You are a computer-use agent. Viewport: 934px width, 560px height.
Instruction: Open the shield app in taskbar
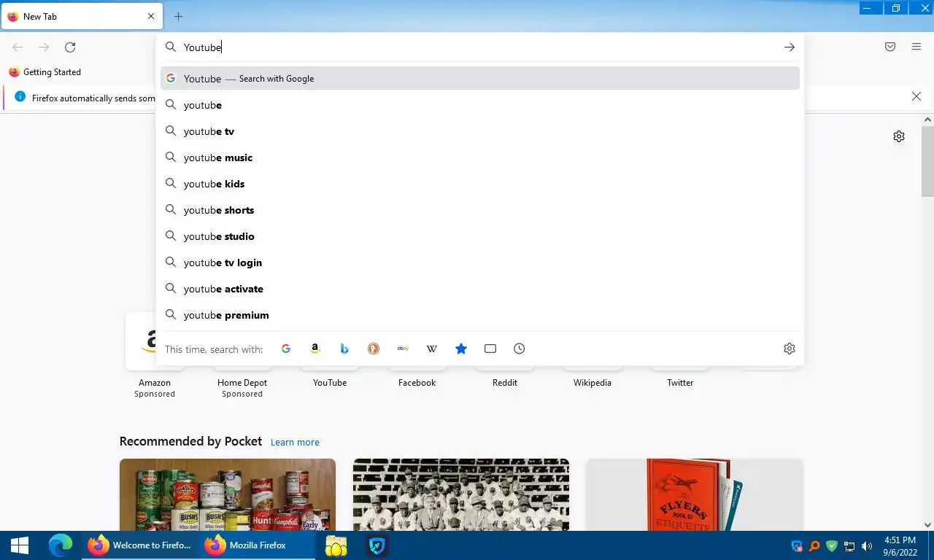pyautogui.click(x=377, y=545)
